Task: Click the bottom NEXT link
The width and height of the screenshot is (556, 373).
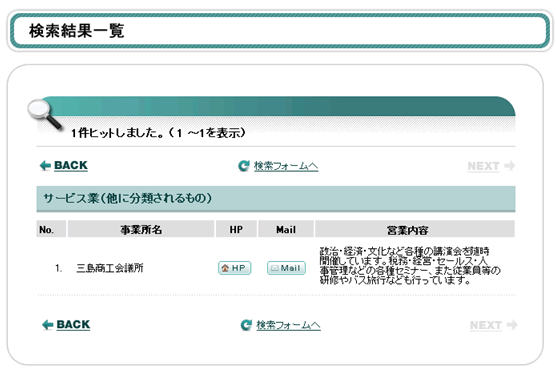Action: coord(486,325)
